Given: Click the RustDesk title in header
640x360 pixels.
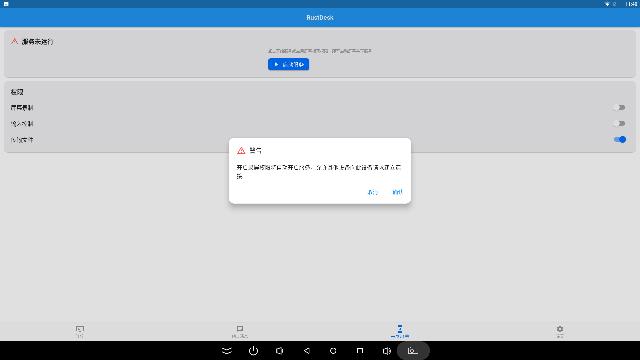Looking at the screenshot, I should (320, 18).
